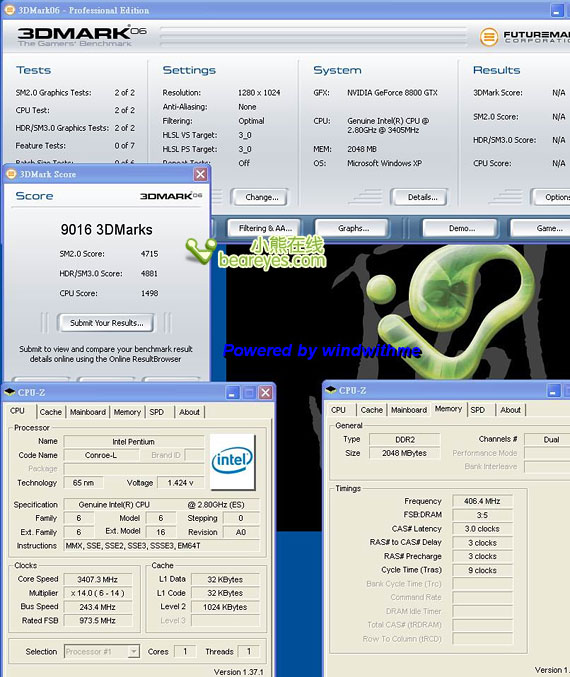
Task: Select SPD tab in right CPU-Z
Action: tap(478, 410)
